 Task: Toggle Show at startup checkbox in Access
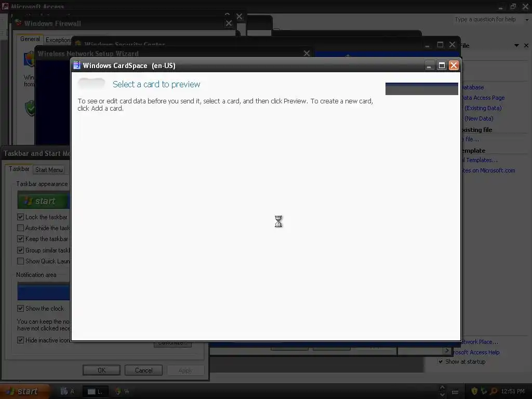coord(441,362)
